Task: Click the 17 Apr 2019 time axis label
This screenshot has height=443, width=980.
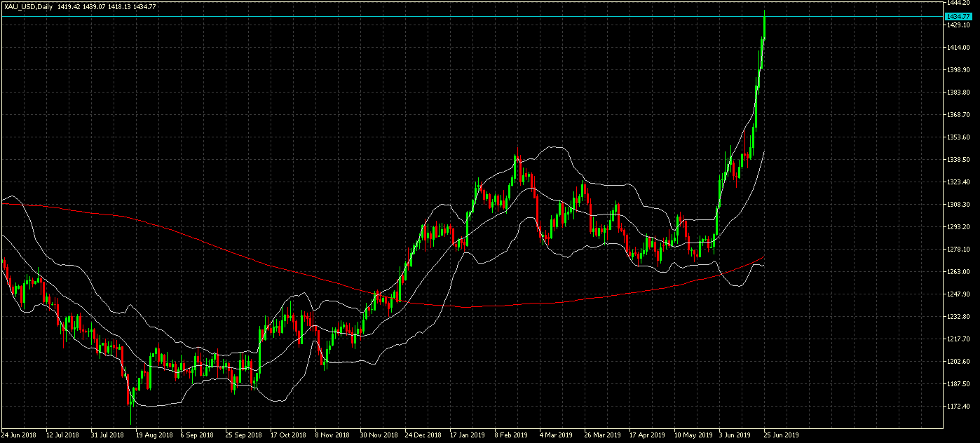Action: tap(647, 435)
